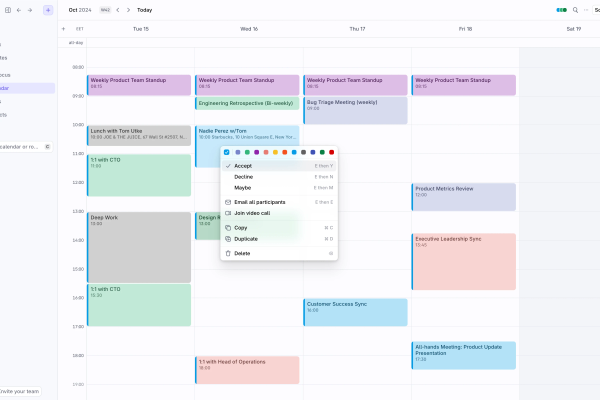Select the Fri 18 day header
Image resolution: width=600 pixels, height=400 pixels.
point(465,29)
